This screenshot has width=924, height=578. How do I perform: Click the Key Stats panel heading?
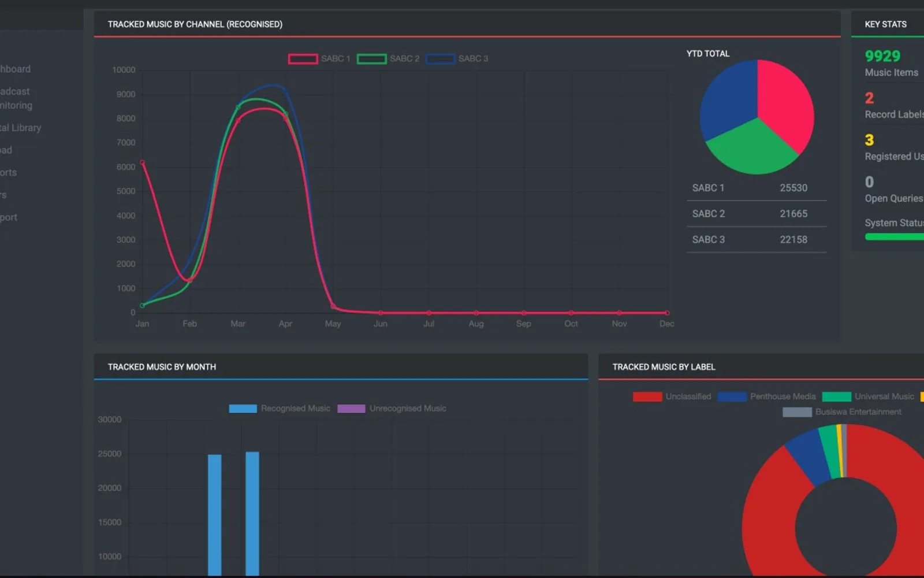pos(885,24)
